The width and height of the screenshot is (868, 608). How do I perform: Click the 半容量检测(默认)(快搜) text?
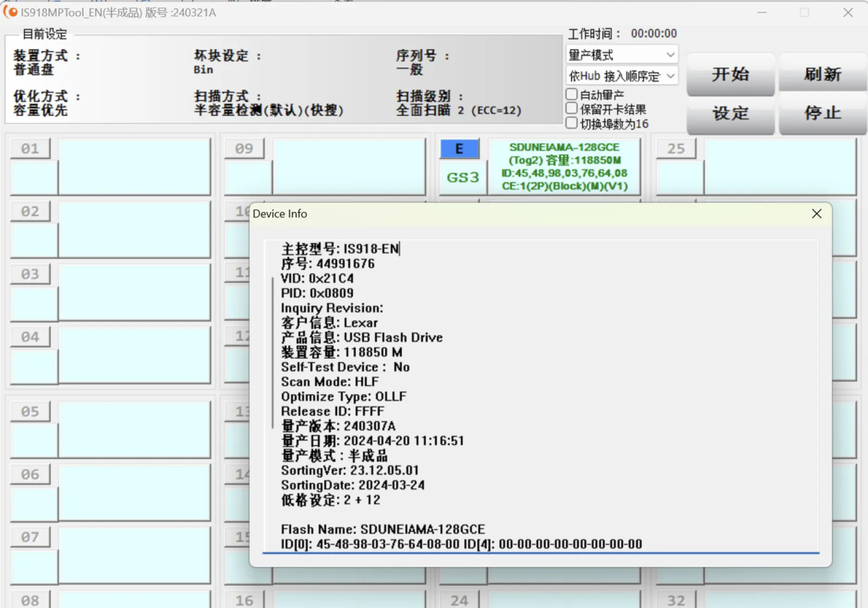pos(269,110)
